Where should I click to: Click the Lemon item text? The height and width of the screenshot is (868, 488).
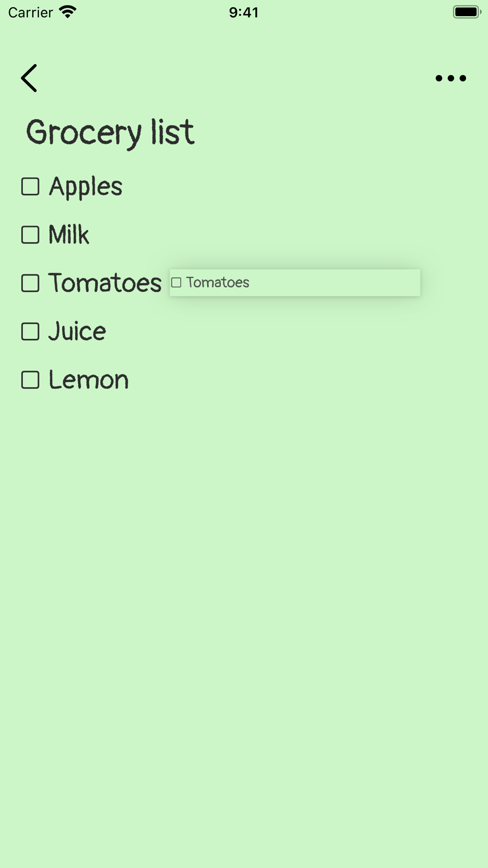coord(88,380)
